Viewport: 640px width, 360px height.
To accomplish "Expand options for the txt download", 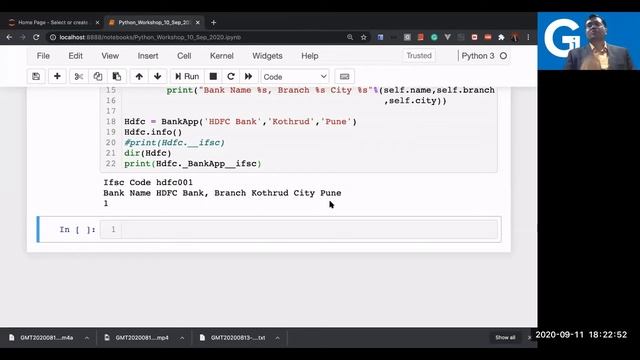I will tap(278, 338).
